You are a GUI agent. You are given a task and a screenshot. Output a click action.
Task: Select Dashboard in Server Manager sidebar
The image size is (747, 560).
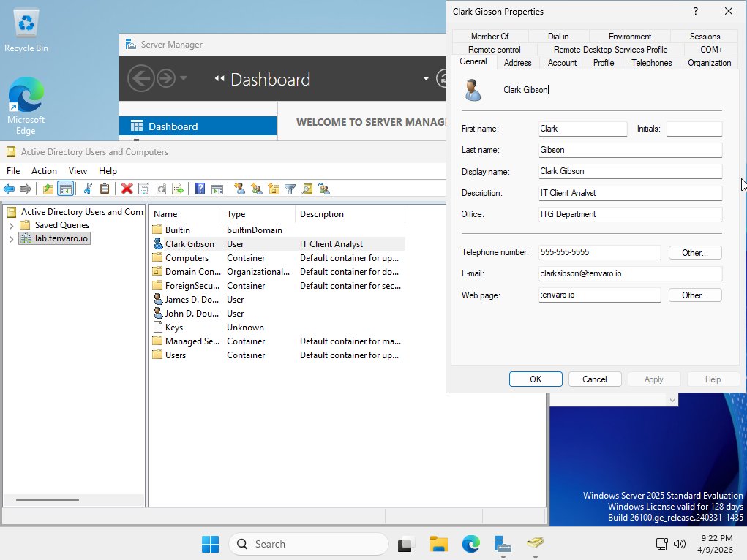click(198, 126)
